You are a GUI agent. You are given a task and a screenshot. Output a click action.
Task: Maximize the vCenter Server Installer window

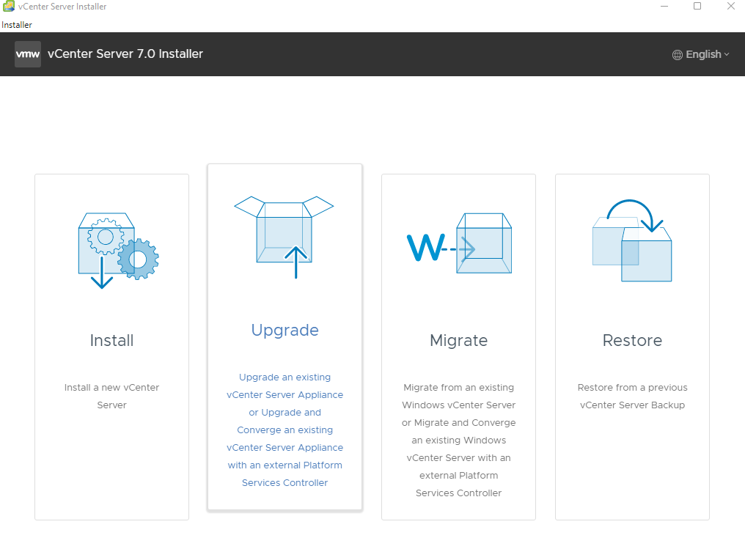(697, 6)
